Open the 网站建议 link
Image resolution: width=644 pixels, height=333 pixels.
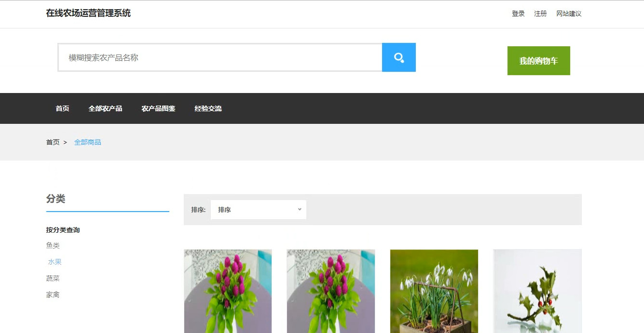pyautogui.click(x=569, y=14)
